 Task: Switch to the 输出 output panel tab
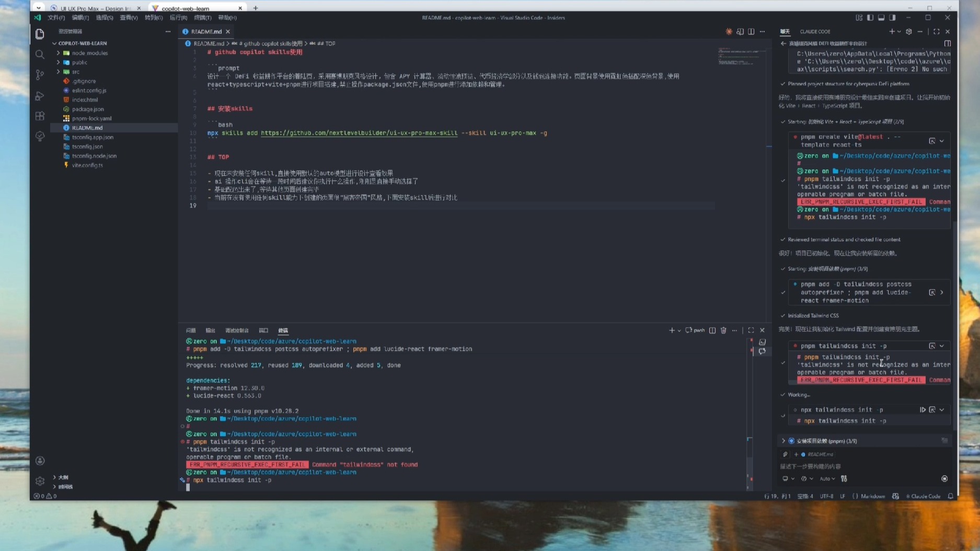pos(210,330)
